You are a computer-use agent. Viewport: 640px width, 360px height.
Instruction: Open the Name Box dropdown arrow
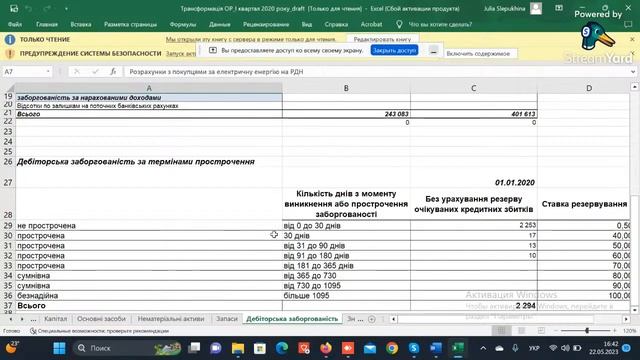48,71
